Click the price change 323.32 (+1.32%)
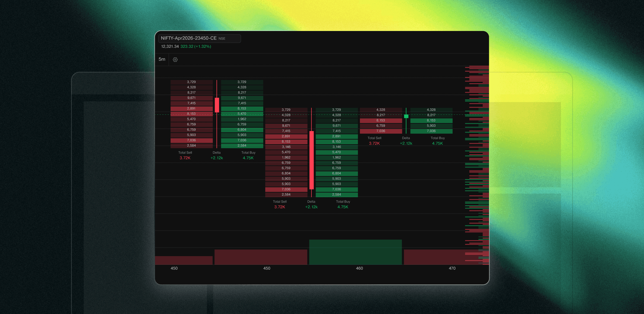The image size is (644, 314). pyautogui.click(x=196, y=46)
